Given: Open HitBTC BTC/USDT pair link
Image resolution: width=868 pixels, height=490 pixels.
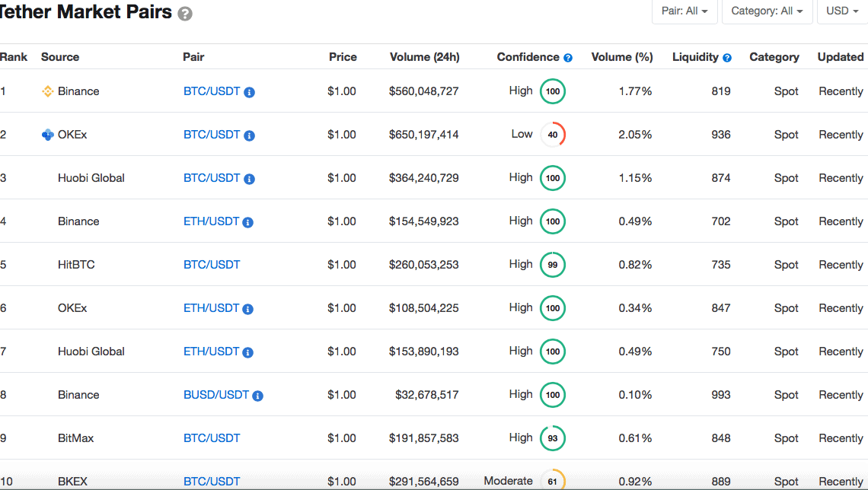Looking at the screenshot, I should coord(212,265).
